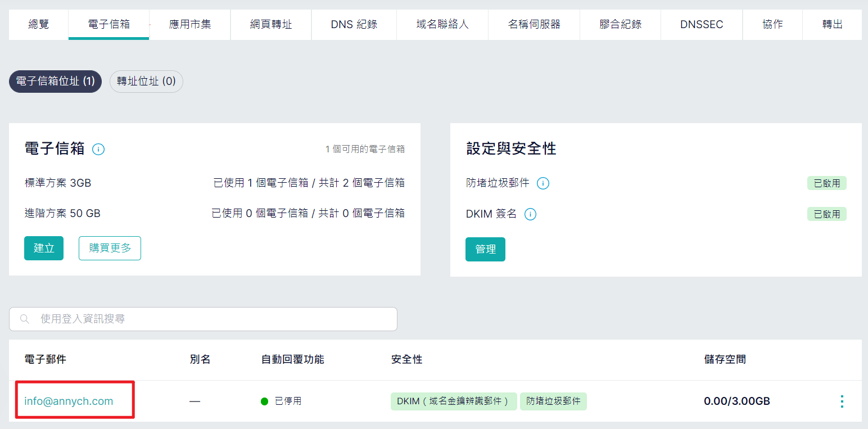Click the 設定與安全性 heading
The image size is (868, 429).
click(x=511, y=148)
